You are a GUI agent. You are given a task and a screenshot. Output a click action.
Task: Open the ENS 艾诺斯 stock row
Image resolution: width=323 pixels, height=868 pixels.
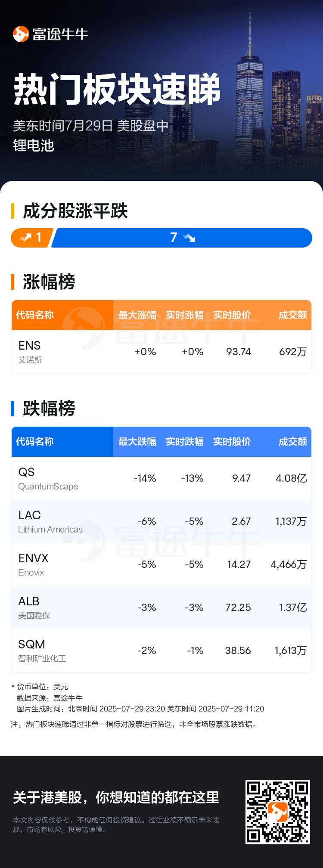tap(161, 352)
